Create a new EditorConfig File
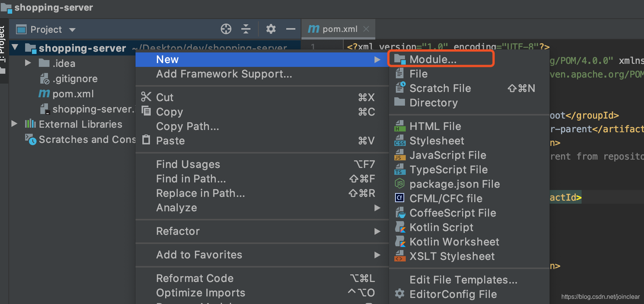644x304 pixels. (469, 294)
